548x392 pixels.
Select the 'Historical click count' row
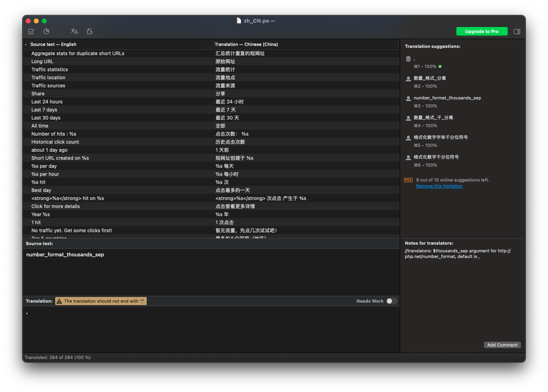[211, 142]
